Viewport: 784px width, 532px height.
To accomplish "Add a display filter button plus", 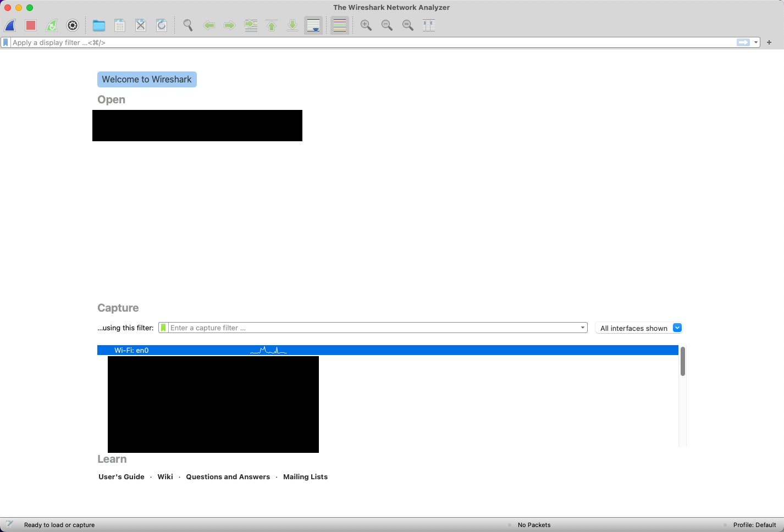I will click(x=769, y=42).
